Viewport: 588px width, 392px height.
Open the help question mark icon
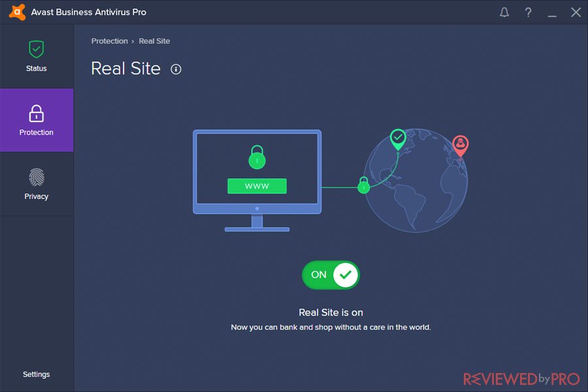tap(528, 12)
